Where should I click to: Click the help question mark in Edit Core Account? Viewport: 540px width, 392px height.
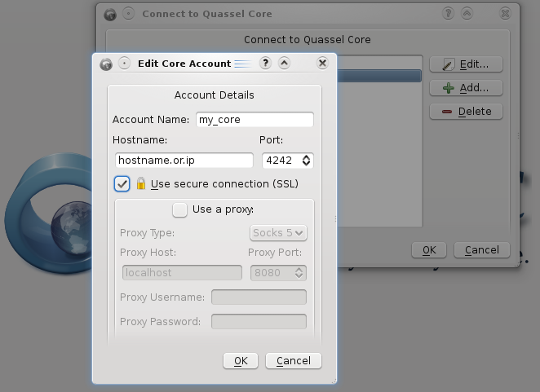click(x=265, y=63)
